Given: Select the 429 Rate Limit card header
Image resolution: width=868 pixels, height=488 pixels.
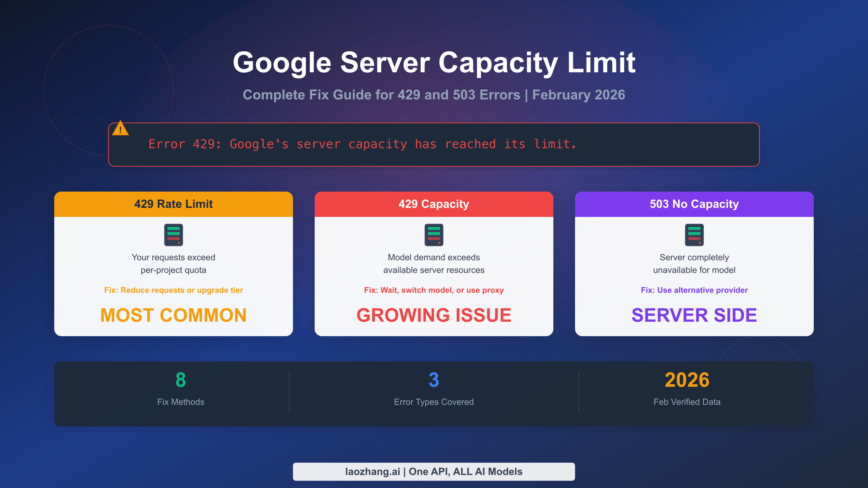Looking at the screenshot, I should [x=174, y=204].
